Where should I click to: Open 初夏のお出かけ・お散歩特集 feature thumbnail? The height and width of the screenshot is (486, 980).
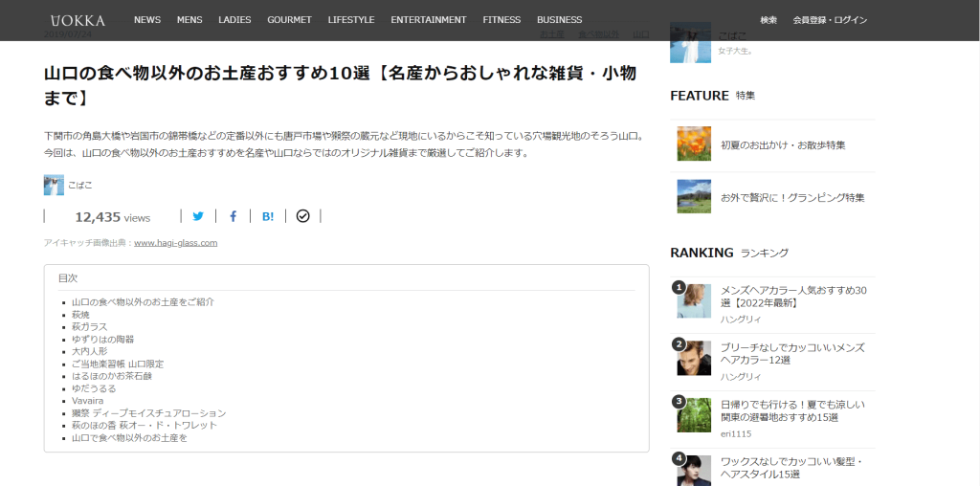click(694, 144)
